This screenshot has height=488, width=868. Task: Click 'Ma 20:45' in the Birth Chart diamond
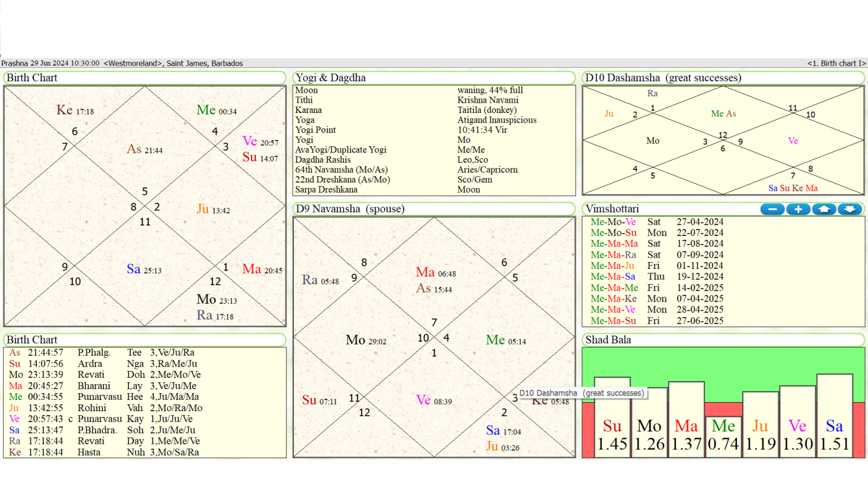coord(262,269)
